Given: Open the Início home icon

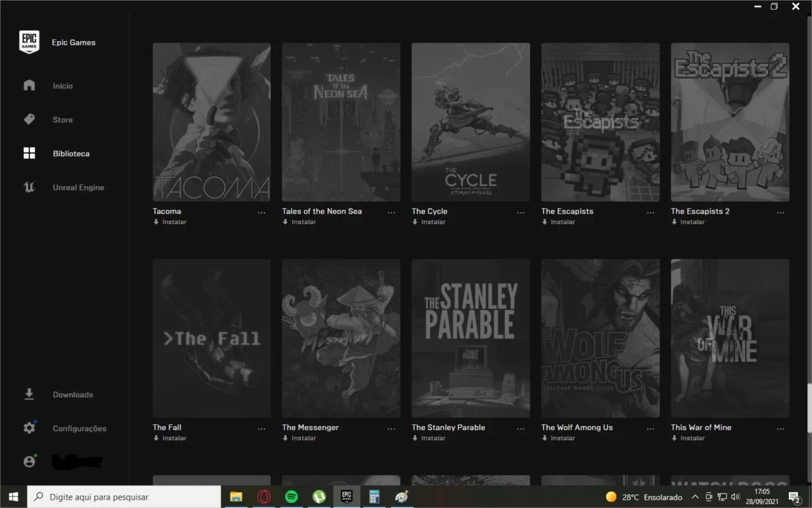Looking at the screenshot, I should [29, 85].
